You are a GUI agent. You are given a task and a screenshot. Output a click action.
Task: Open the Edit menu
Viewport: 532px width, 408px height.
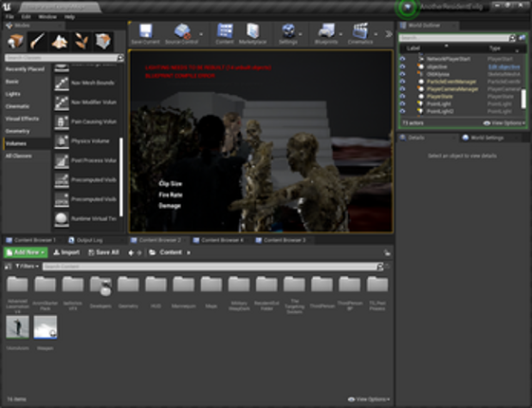click(27, 17)
